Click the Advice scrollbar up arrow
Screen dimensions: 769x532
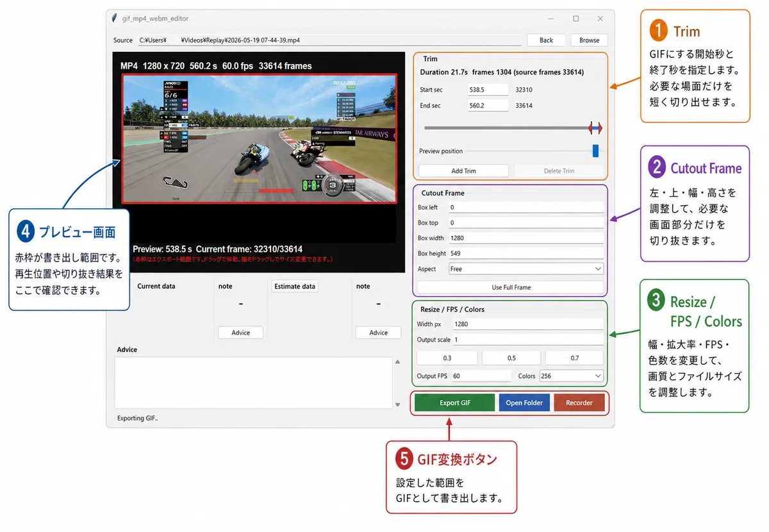click(397, 362)
